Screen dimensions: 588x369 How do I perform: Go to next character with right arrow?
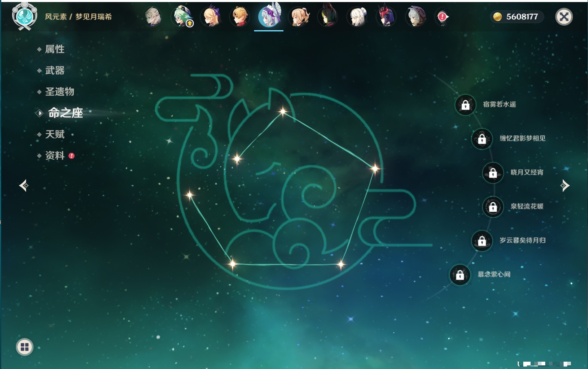[565, 186]
